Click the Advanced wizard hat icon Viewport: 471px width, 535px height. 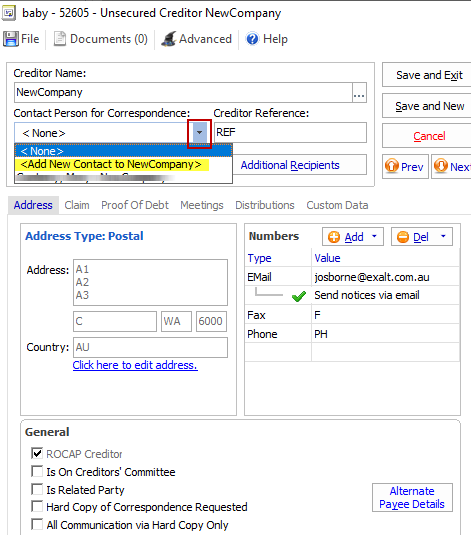coord(169,39)
